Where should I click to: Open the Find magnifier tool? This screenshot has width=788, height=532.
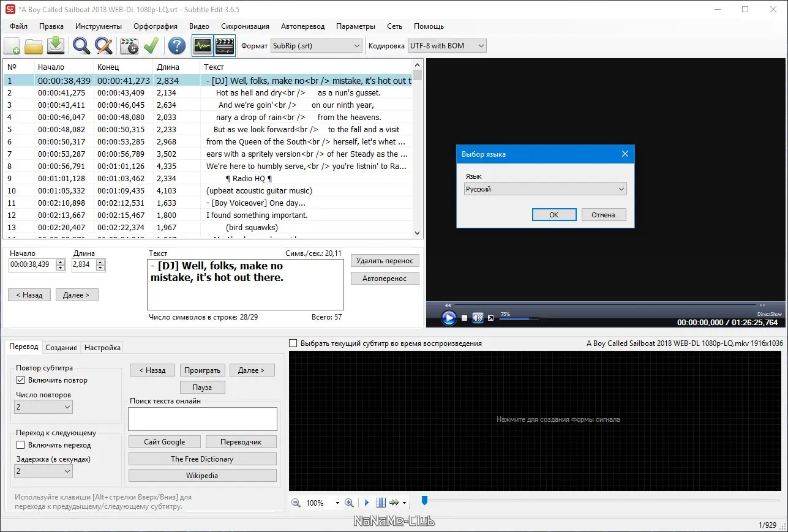(x=81, y=46)
